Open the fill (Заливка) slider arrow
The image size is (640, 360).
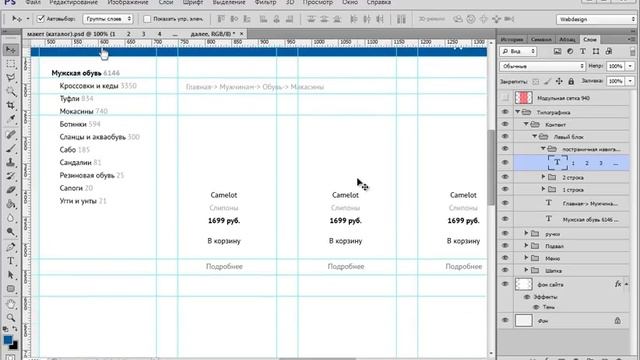(630, 81)
